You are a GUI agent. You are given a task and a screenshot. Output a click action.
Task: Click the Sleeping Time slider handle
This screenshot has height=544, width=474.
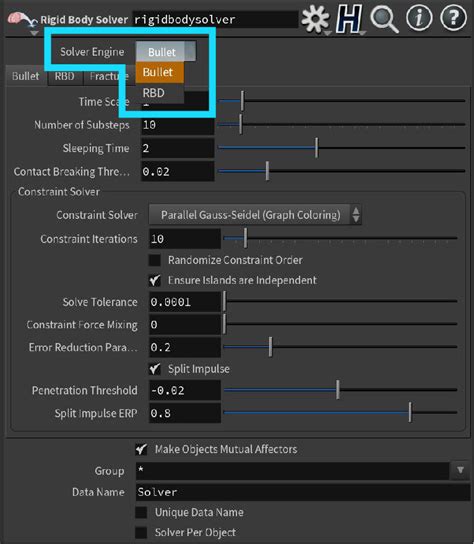pyautogui.click(x=316, y=147)
